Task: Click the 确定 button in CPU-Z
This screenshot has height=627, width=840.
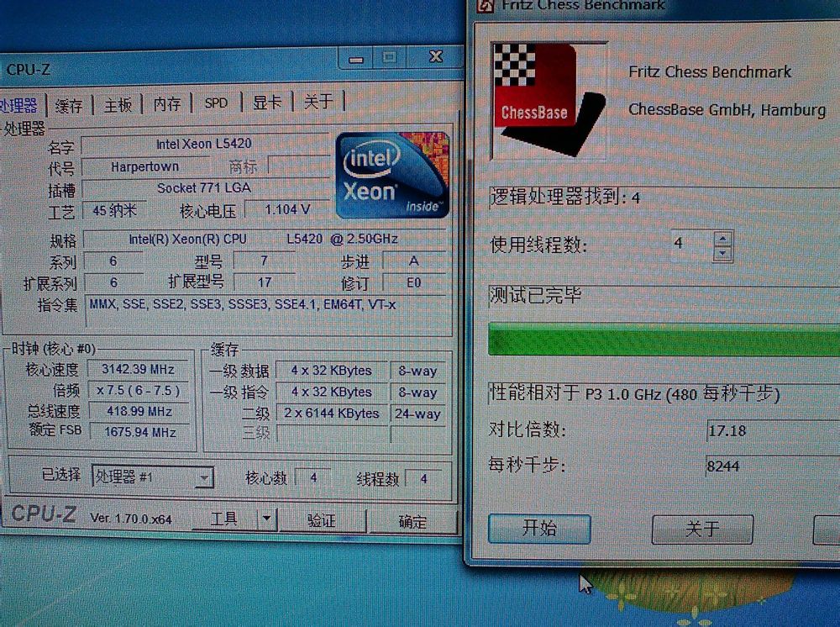Action: 412,521
